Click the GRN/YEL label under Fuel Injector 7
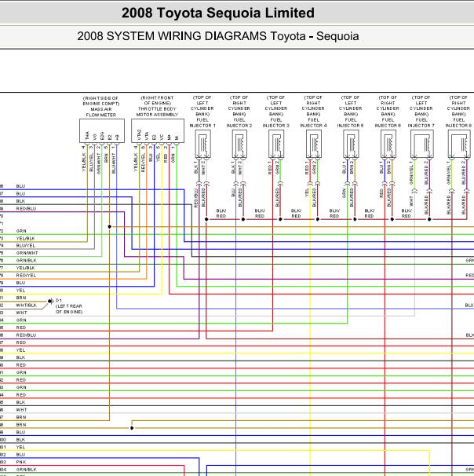474x476 pixels. tap(411, 173)
